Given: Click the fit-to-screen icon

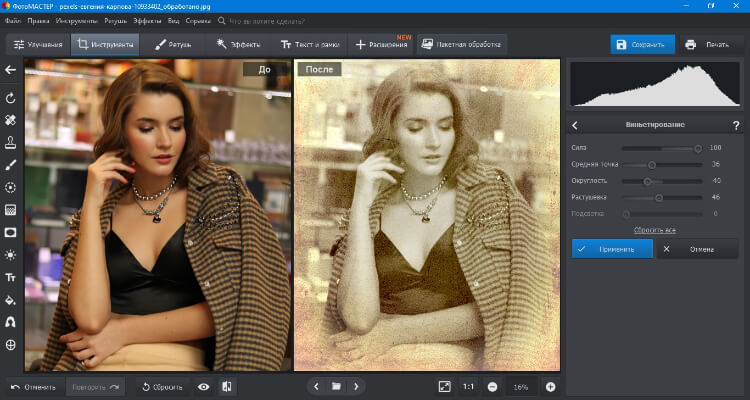Looking at the screenshot, I should (444, 386).
